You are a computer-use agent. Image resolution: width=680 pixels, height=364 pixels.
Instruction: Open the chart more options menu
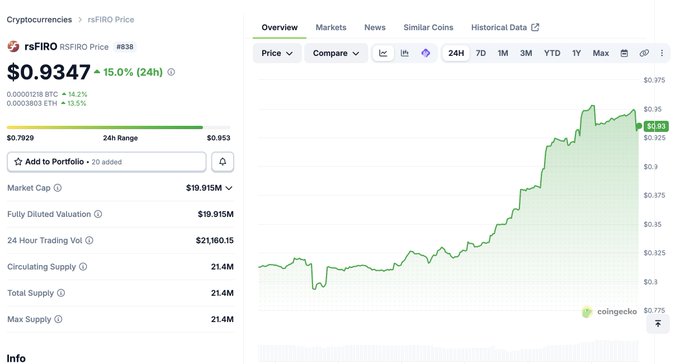[662, 53]
